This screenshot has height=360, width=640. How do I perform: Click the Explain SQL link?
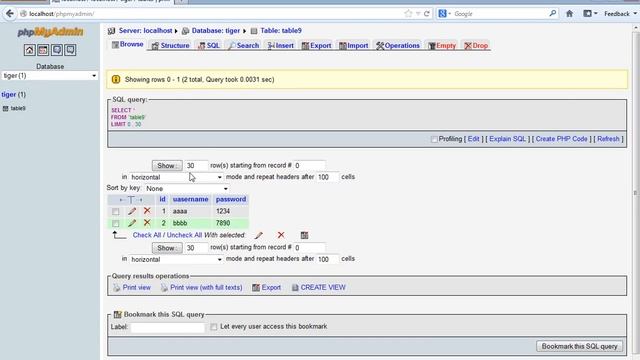[508, 139]
